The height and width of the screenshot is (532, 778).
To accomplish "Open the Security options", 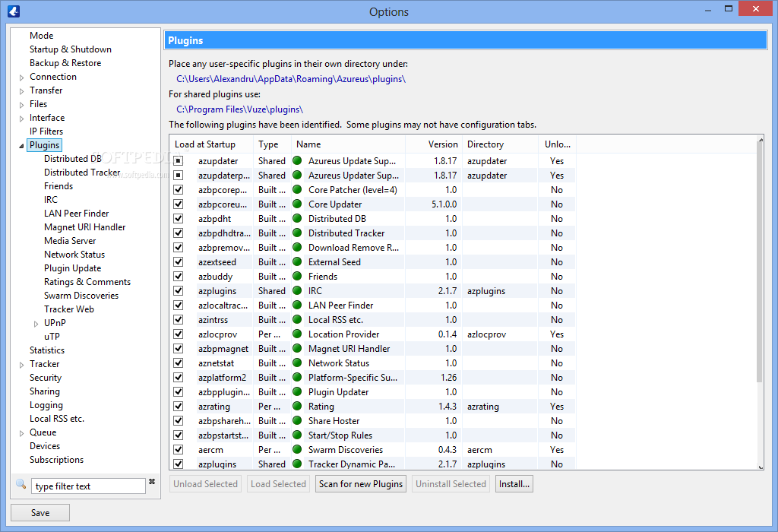I will pos(45,377).
